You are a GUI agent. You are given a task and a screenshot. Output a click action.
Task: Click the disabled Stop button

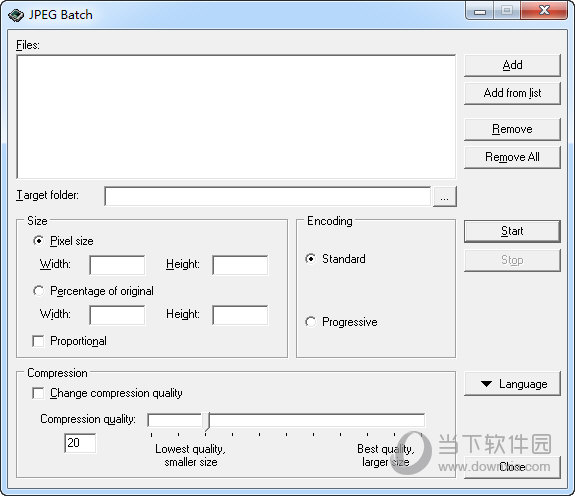(x=512, y=260)
